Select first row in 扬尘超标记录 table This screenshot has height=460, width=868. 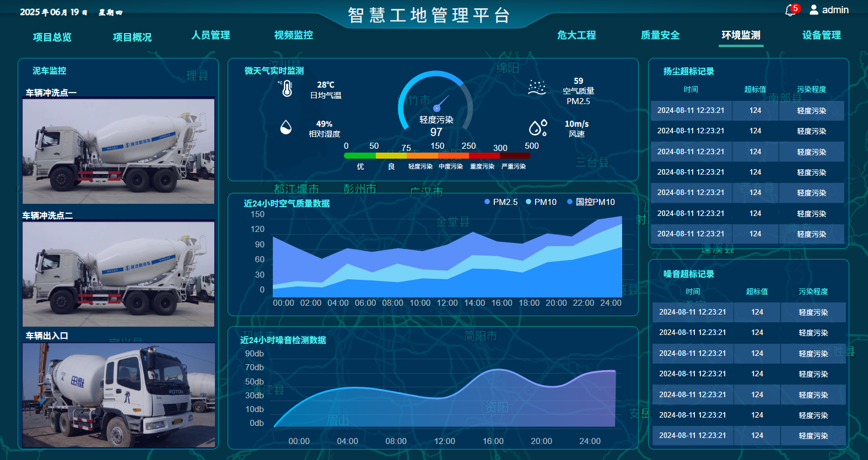tap(747, 111)
